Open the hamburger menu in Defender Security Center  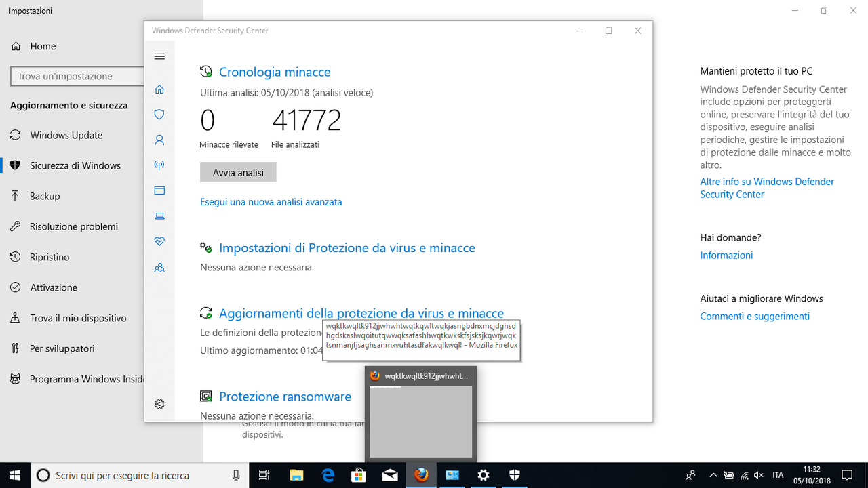click(159, 56)
